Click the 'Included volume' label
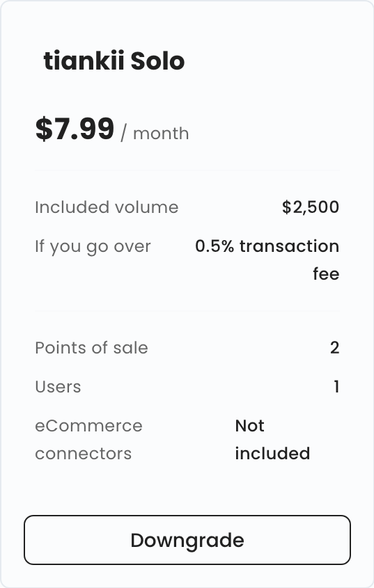Image resolution: width=374 pixels, height=588 pixels. [107, 207]
